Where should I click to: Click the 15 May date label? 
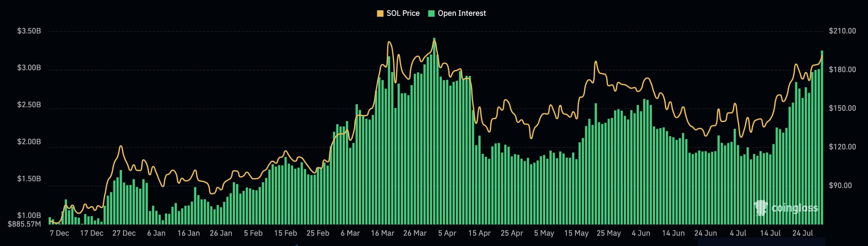click(576, 233)
